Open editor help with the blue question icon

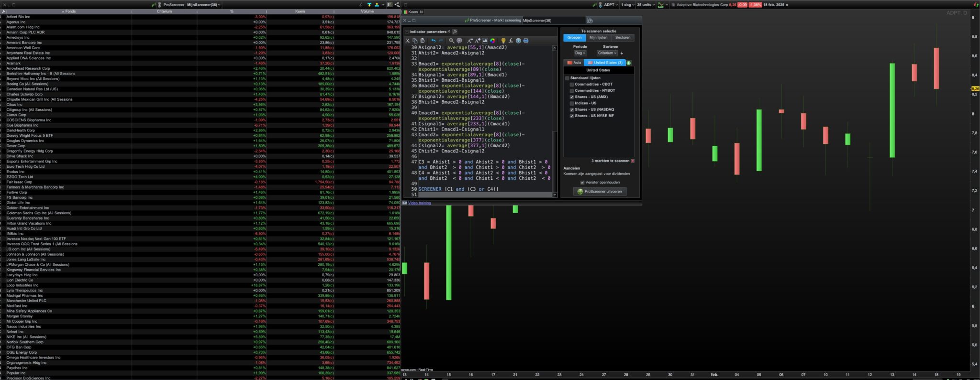(x=518, y=41)
